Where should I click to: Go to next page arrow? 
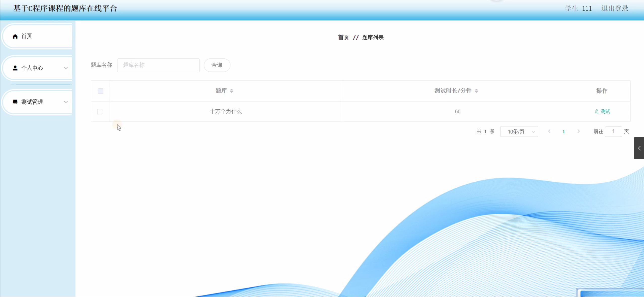(578, 131)
